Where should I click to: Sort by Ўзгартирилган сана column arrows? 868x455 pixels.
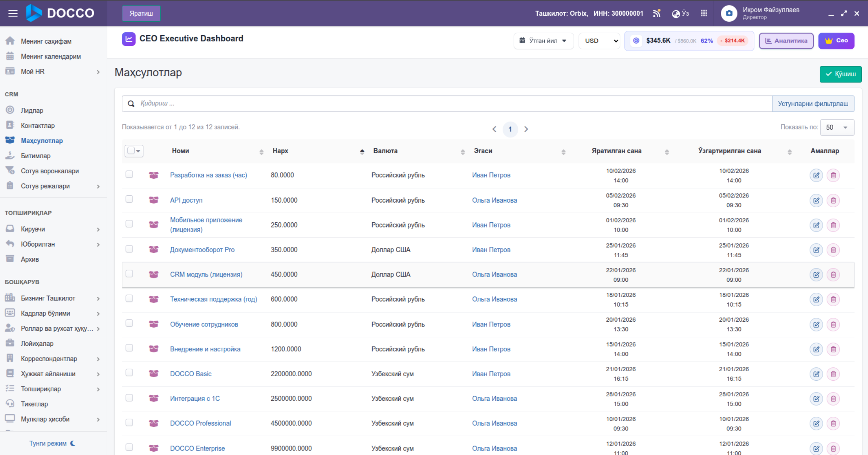[789, 152]
